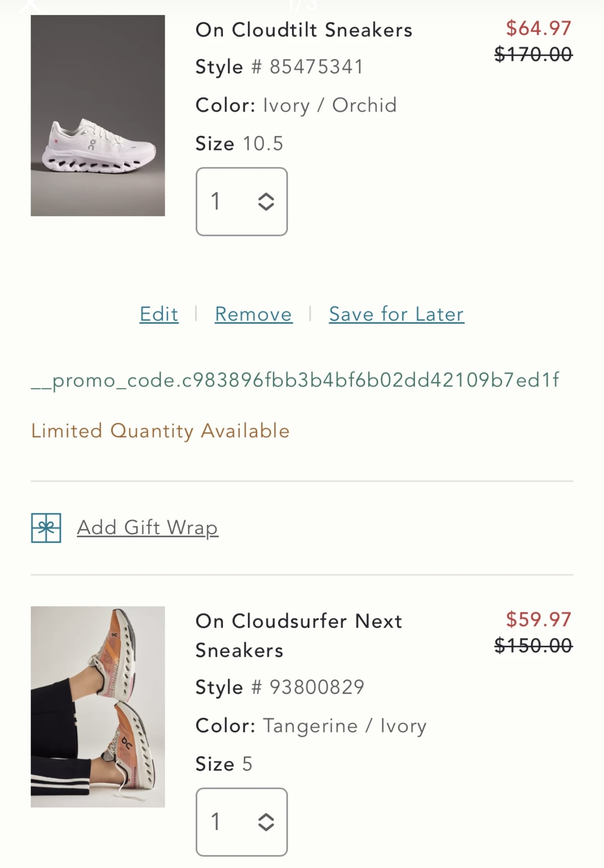
Task: Click the Cloudsurfer quantity up-down arrows
Action: [x=266, y=822]
